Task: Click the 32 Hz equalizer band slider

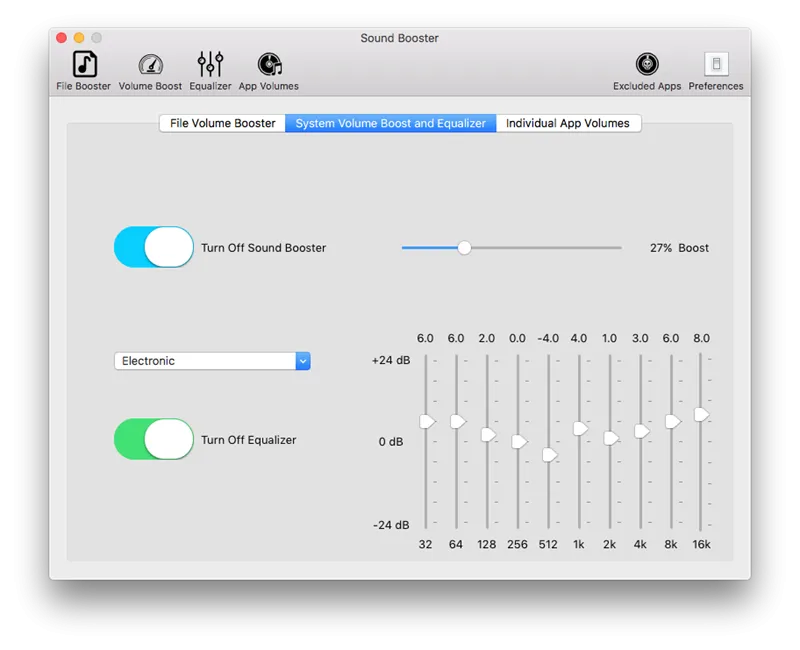Action: click(x=427, y=421)
